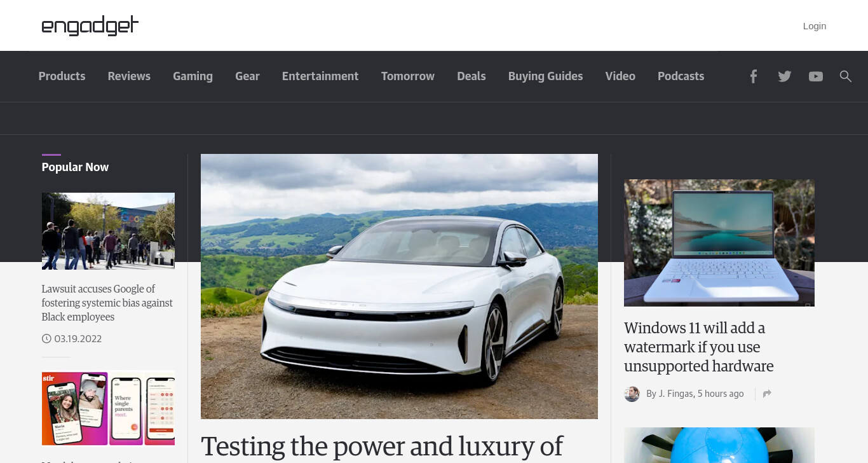Open the Podcasts section
Image resolution: width=868 pixels, height=463 pixels.
coord(681,76)
